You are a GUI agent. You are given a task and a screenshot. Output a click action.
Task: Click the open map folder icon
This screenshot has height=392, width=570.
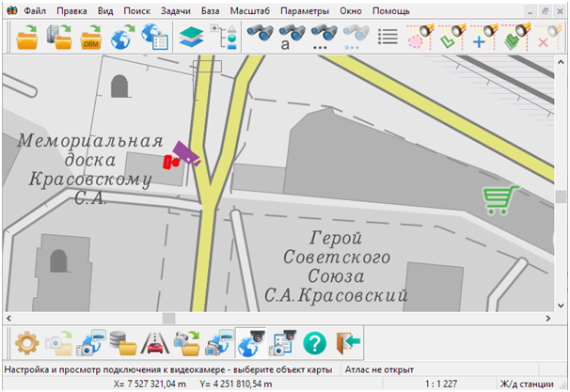coord(25,38)
